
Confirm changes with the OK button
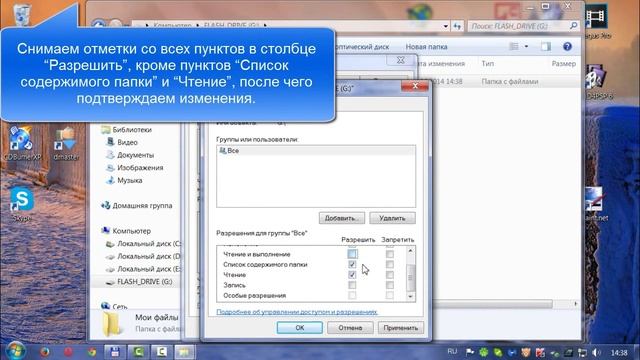point(300,328)
